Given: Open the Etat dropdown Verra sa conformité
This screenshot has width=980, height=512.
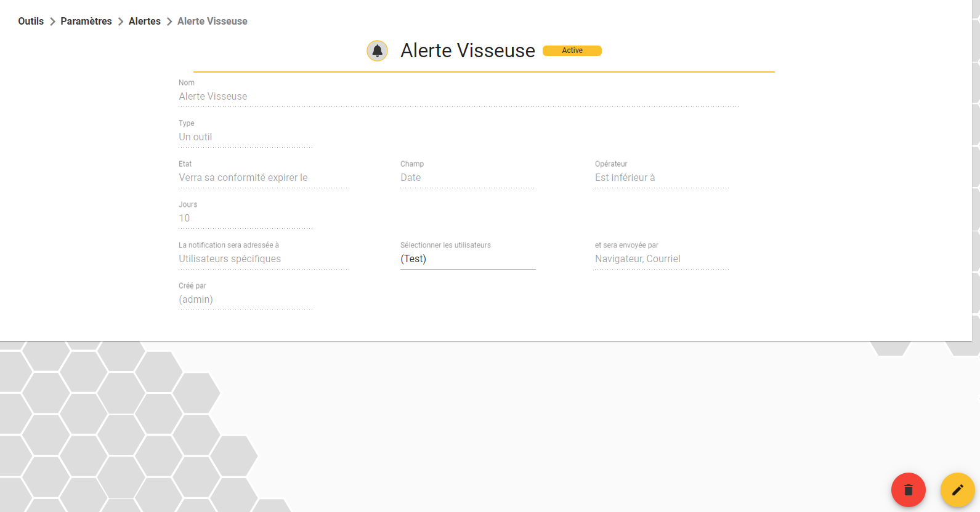Looking at the screenshot, I should (x=264, y=178).
